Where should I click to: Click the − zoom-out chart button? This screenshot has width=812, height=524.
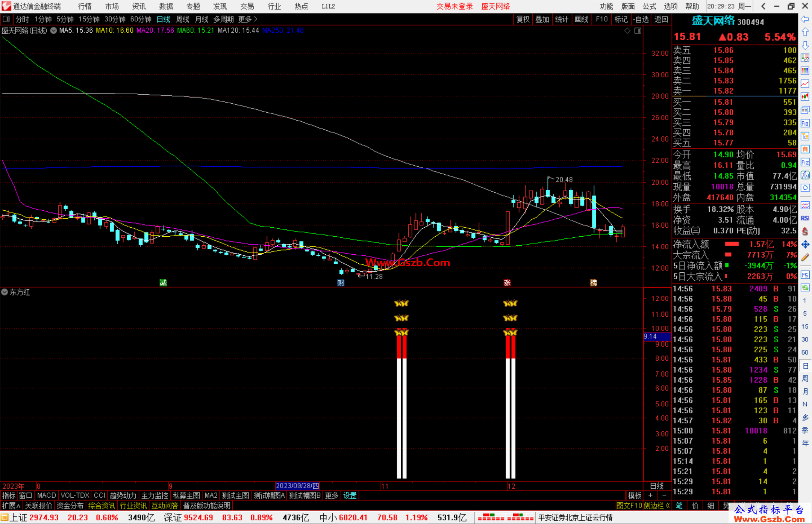tap(664, 495)
